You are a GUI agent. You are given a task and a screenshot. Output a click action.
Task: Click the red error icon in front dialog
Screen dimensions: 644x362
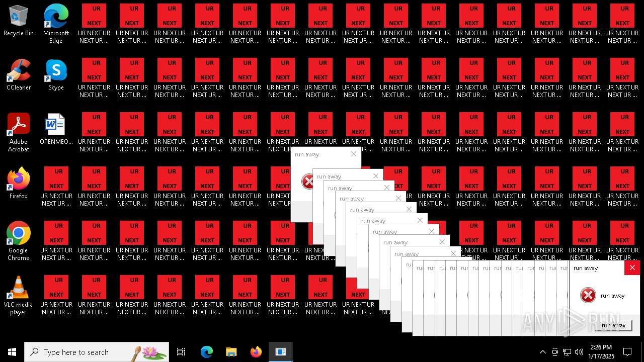588,295
